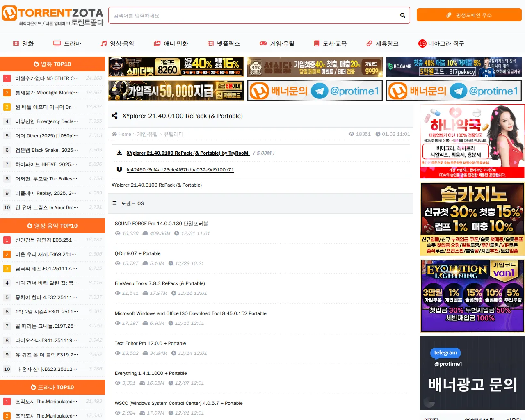Select 유틸리티 in the breadcrumb
The image size is (525, 420).
pyautogui.click(x=173, y=134)
